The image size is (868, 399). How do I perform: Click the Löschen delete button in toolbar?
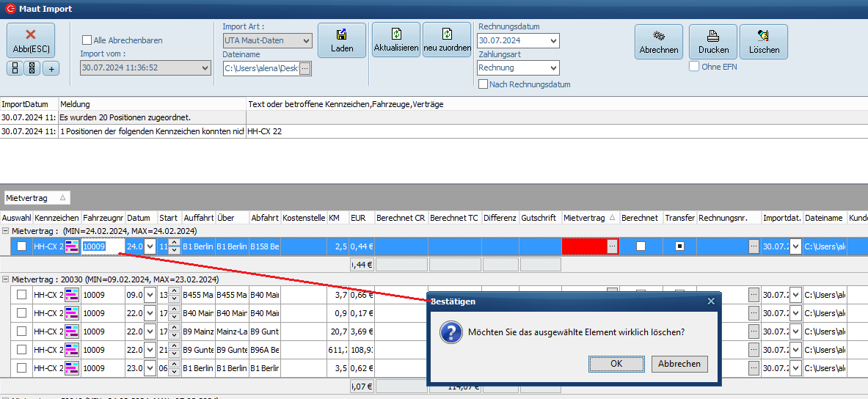[763, 42]
